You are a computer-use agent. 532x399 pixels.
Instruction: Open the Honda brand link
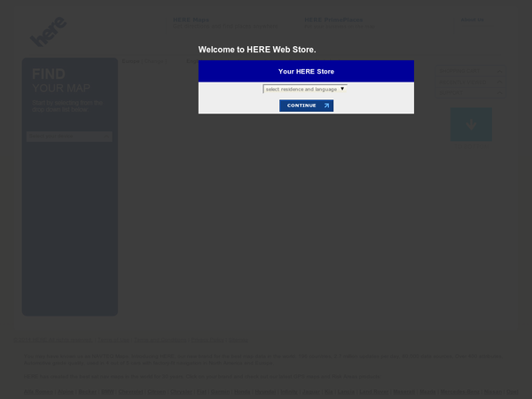[242, 392]
